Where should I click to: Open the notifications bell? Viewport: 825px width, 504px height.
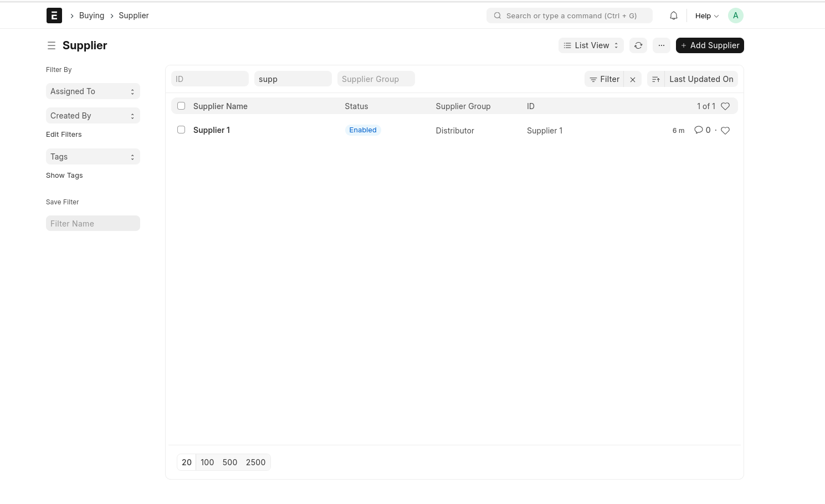(x=673, y=16)
